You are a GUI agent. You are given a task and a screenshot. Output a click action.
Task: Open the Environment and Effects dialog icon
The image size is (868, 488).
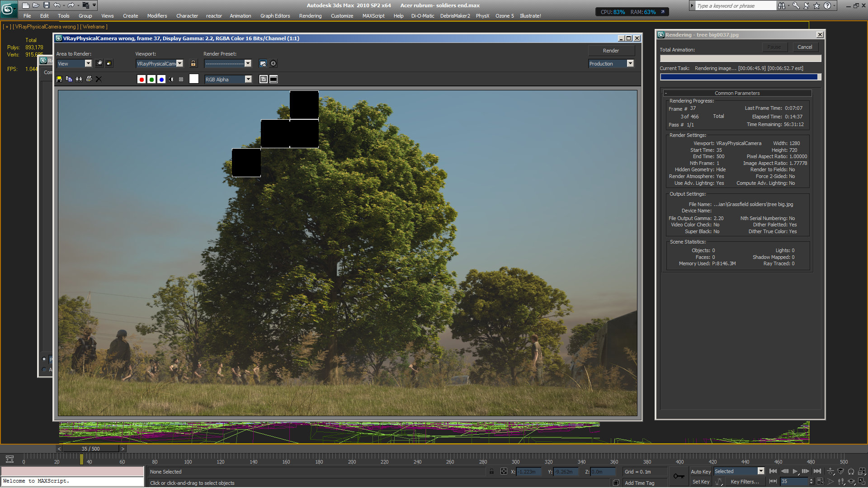[273, 64]
